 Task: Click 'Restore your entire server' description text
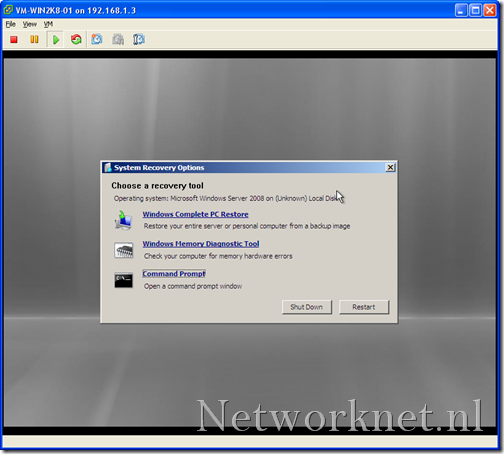[x=247, y=226]
